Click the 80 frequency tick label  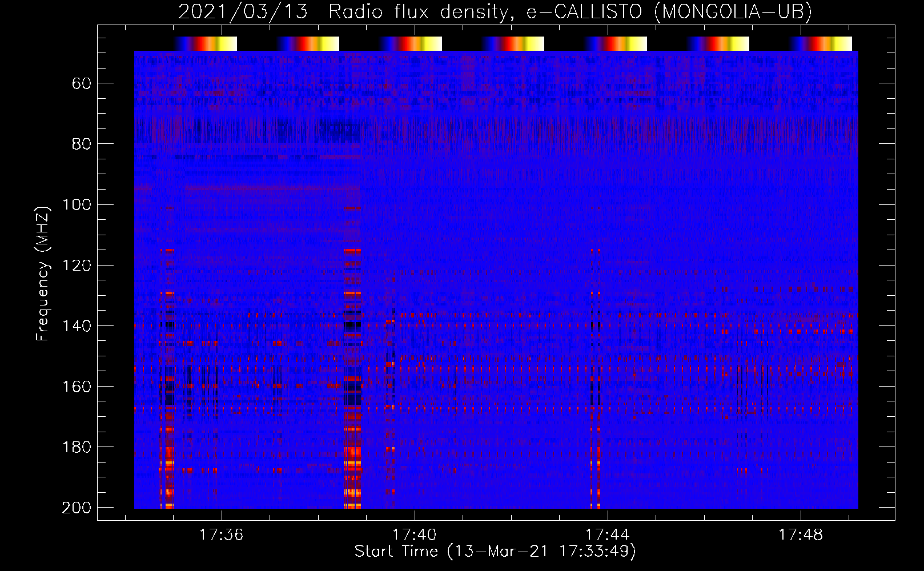(x=82, y=144)
